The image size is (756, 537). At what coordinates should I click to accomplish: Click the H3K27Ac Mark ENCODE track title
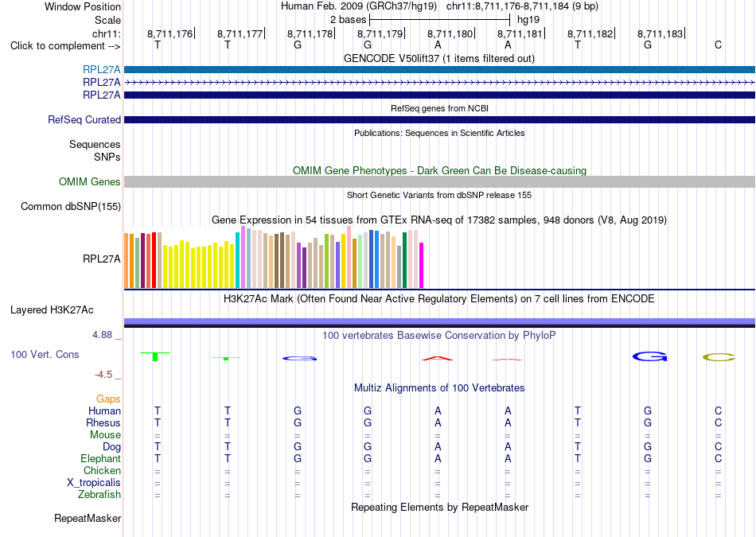pyautogui.click(x=439, y=299)
